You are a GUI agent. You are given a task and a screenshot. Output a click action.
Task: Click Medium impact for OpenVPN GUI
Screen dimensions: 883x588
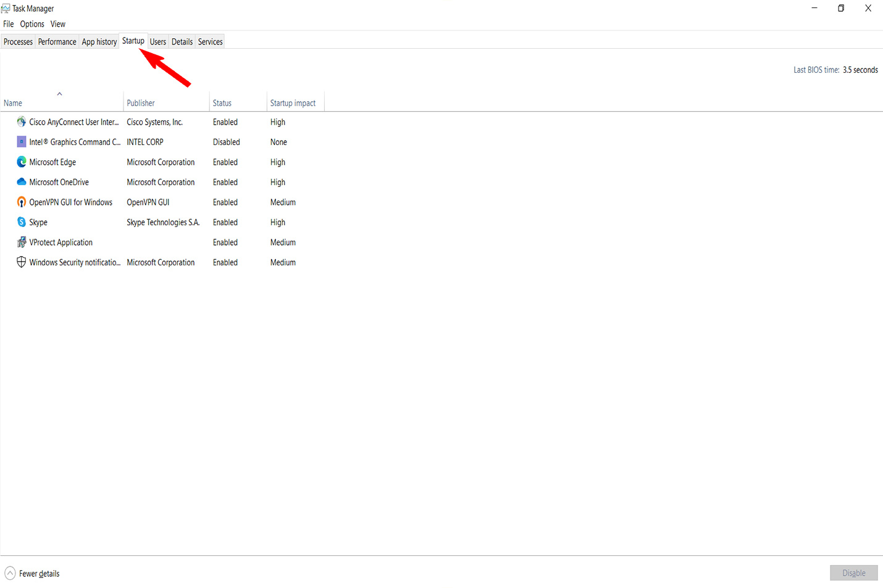point(283,202)
